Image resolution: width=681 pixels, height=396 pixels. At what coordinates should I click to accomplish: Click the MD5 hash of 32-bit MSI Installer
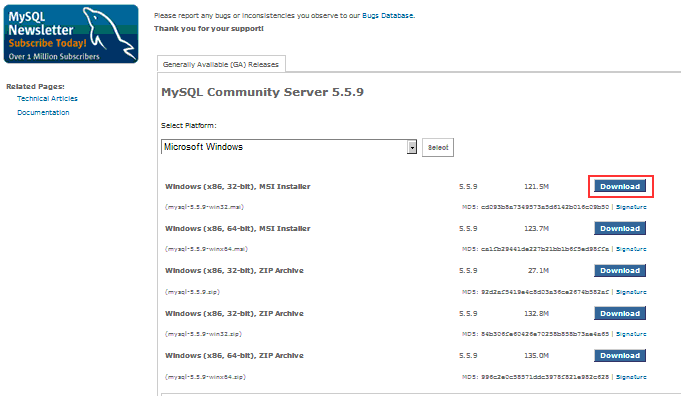[545, 207]
